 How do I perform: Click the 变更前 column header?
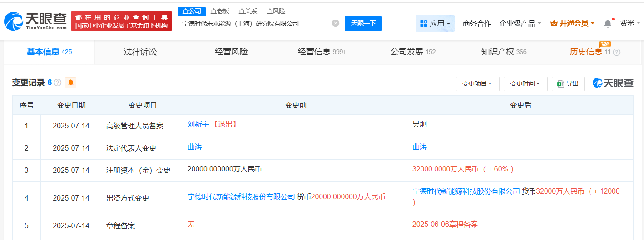pos(296,105)
